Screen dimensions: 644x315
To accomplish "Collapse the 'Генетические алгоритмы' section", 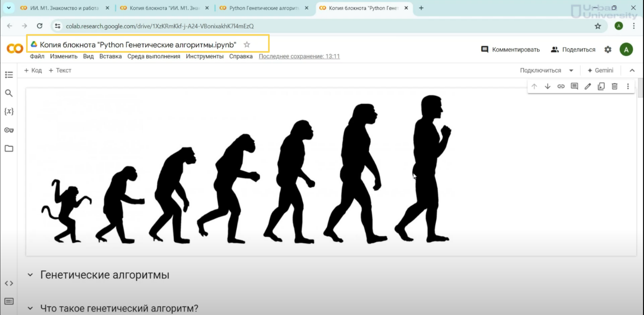I will click(x=30, y=275).
